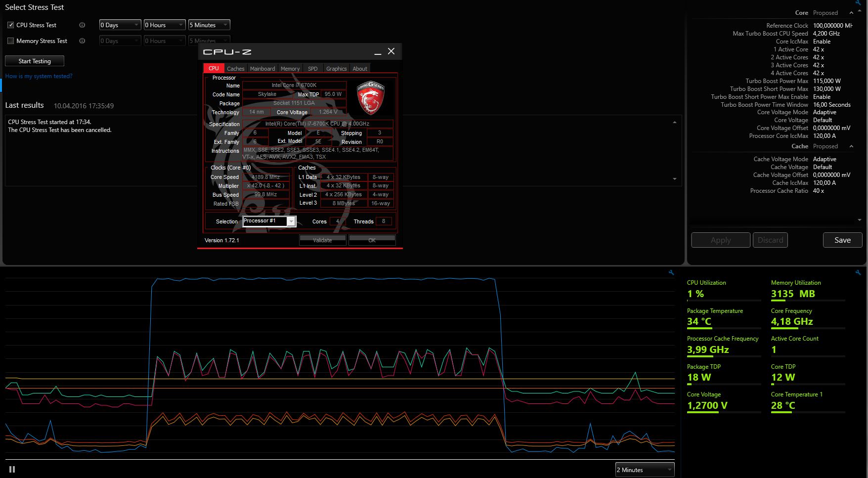Screen dimensions: 868x478
Task: Open the Mainboard tab in CPU-Z
Action: pyautogui.click(x=262, y=69)
